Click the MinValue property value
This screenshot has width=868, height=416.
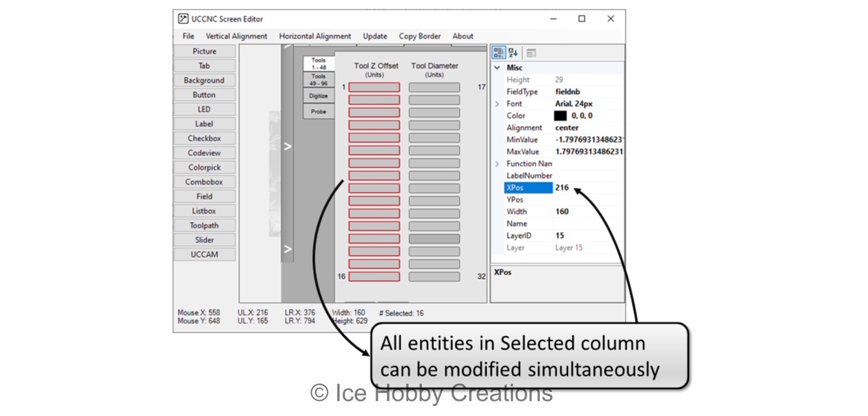tap(589, 139)
